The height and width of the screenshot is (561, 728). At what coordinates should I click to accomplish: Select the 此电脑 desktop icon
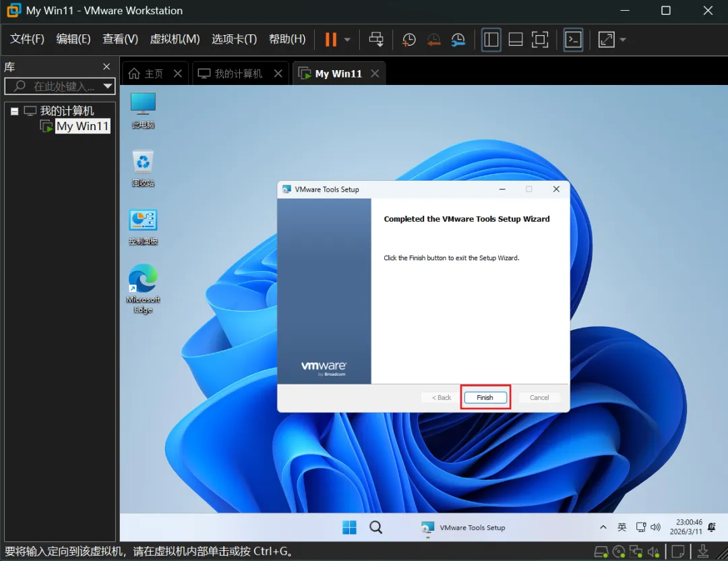(143, 110)
